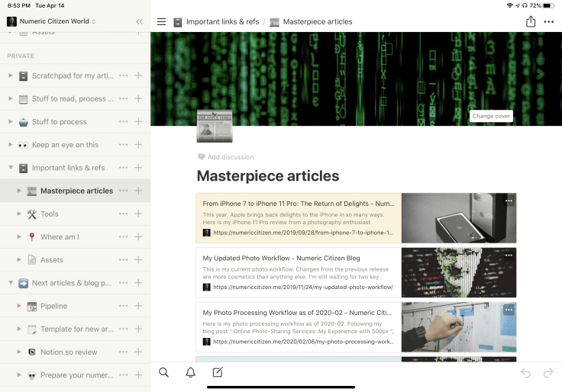This screenshot has width=562, height=392.
Task: Add subpage to Next articles & blog row
Action: (x=138, y=283)
